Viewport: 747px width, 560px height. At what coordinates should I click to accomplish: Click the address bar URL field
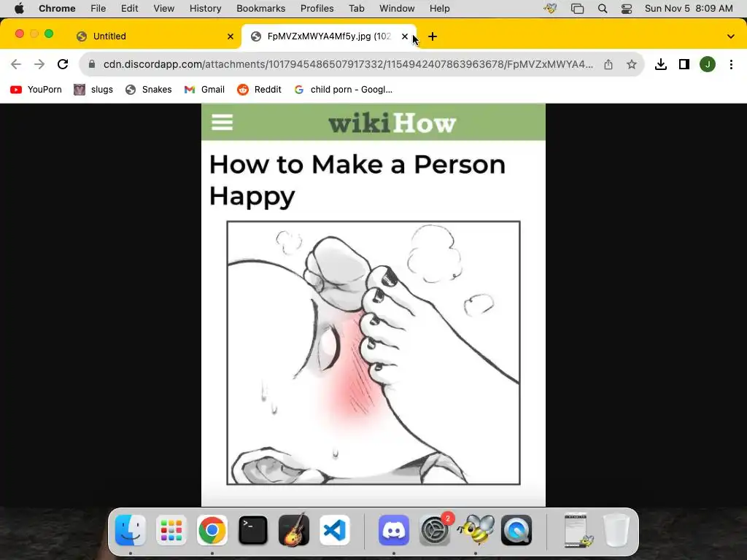[x=348, y=64]
